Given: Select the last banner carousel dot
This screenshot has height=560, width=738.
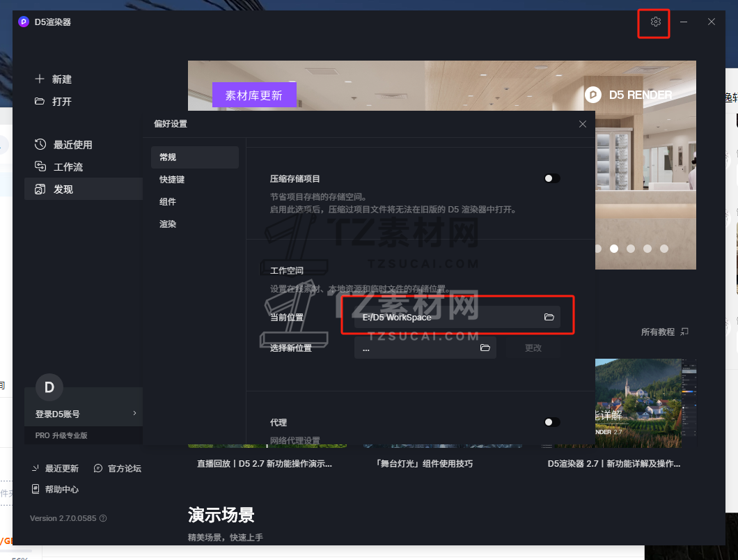Looking at the screenshot, I should coord(664,248).
